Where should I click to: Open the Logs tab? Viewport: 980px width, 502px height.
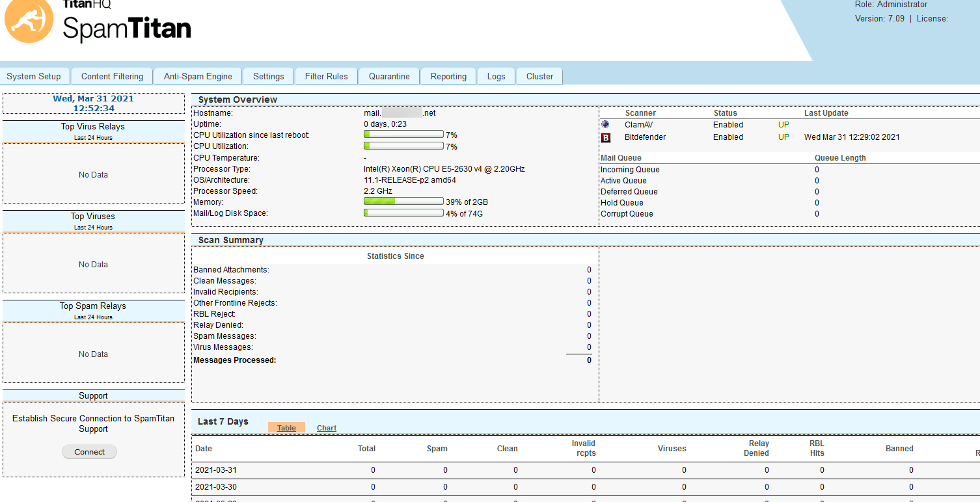pyautogui.click(x=496, y=76)
